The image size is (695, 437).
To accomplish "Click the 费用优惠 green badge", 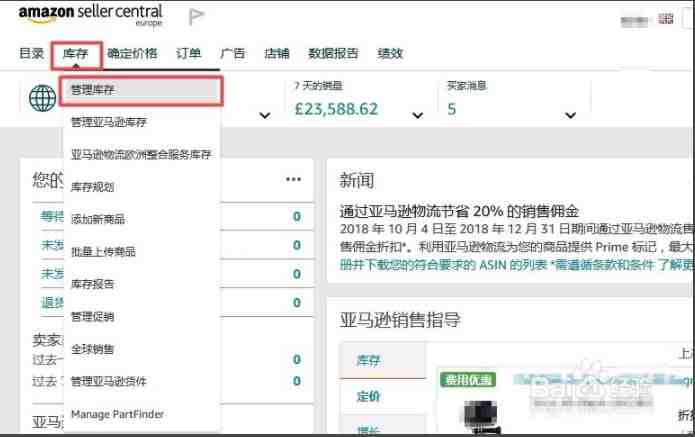I will point(468,380).
